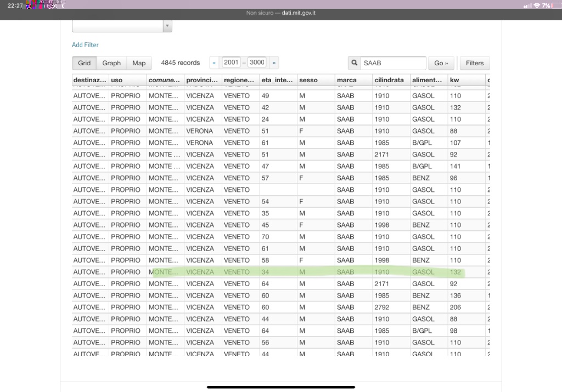The image size is (562, 392).
Task: Sort by cilindrata column header
Action: (x=391, y=80)
